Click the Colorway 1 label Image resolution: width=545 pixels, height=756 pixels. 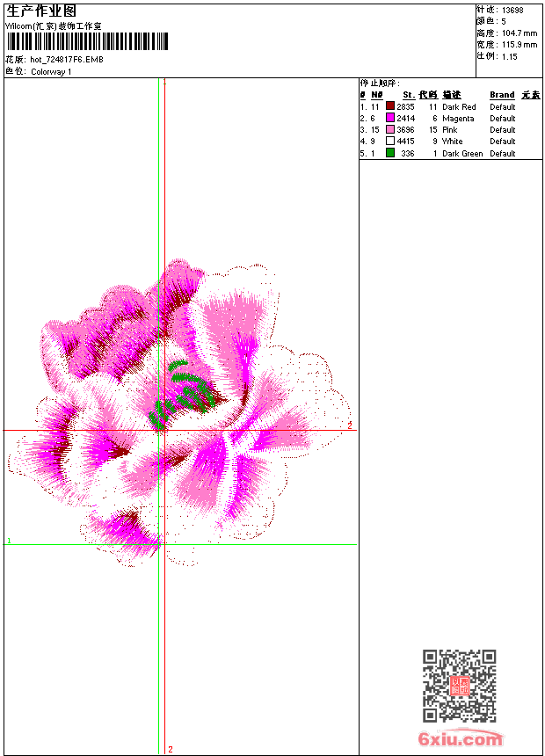pyautogui.click(x=51, y=71)
